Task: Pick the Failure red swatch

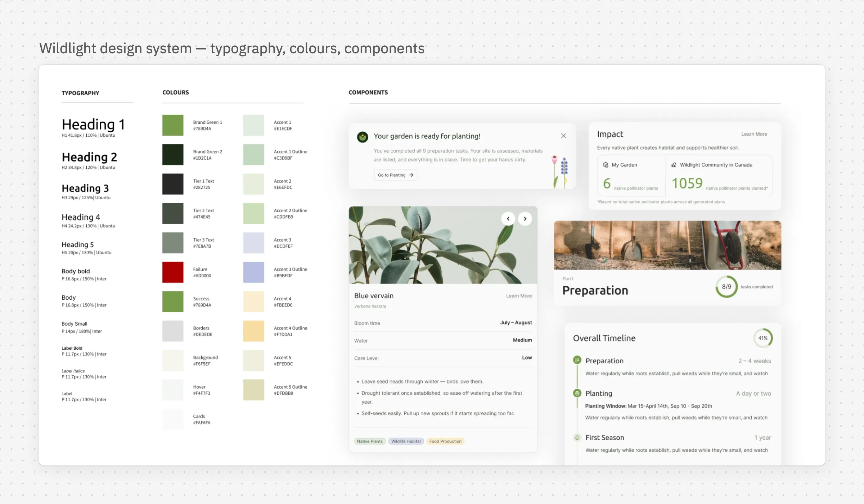Action: coord(173,272)
